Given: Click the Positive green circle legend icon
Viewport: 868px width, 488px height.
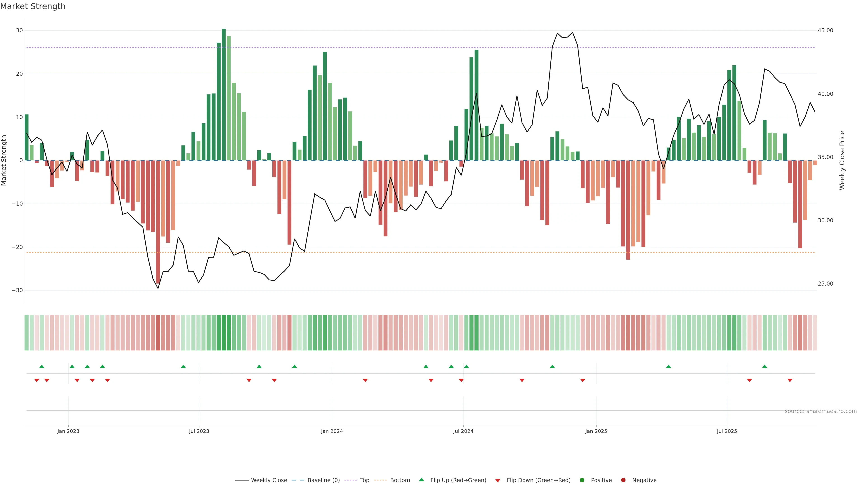Looking at the screenshot, I should coord(582,480).
